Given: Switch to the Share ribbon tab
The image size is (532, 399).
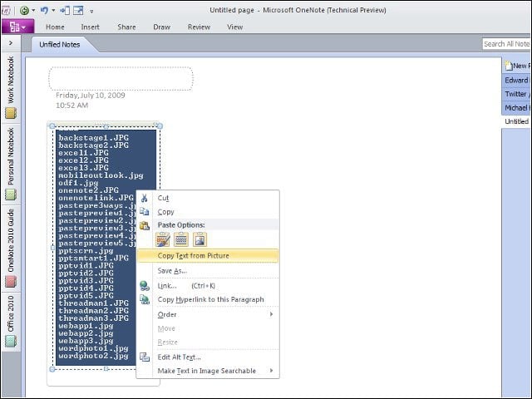Looking at the screenshot, I should (126, 27).
